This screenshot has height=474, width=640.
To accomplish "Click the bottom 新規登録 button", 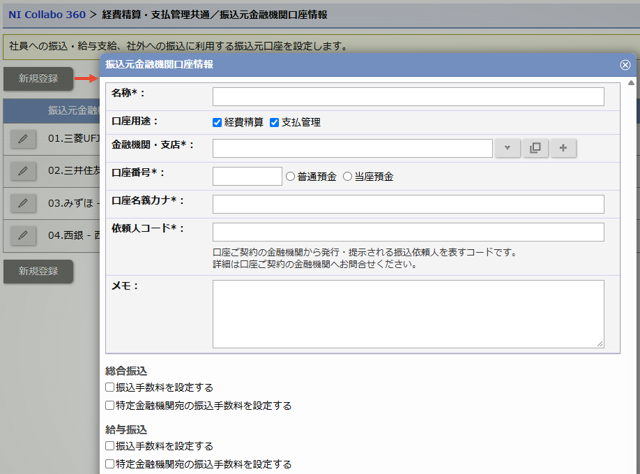I will click(x=38, y=271).
